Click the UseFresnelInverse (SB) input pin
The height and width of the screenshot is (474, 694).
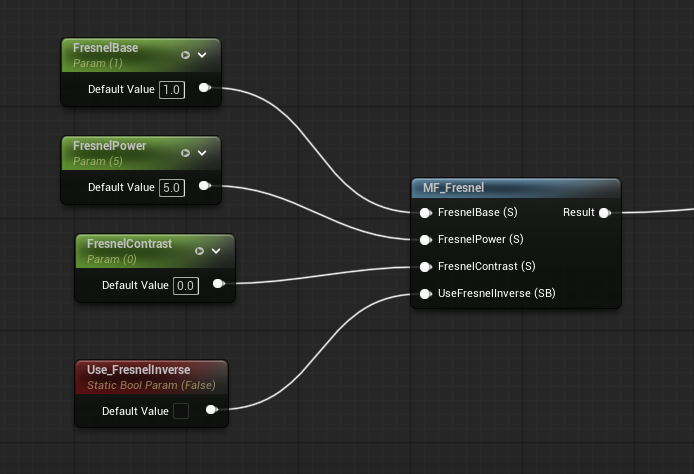pyautogui.click(x=425, y=294)
